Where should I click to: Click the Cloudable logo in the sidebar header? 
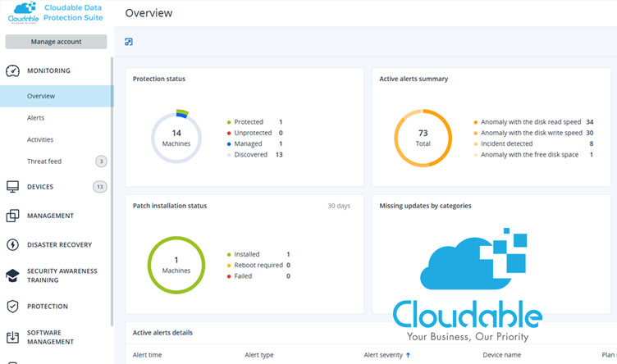click(23, 12)
